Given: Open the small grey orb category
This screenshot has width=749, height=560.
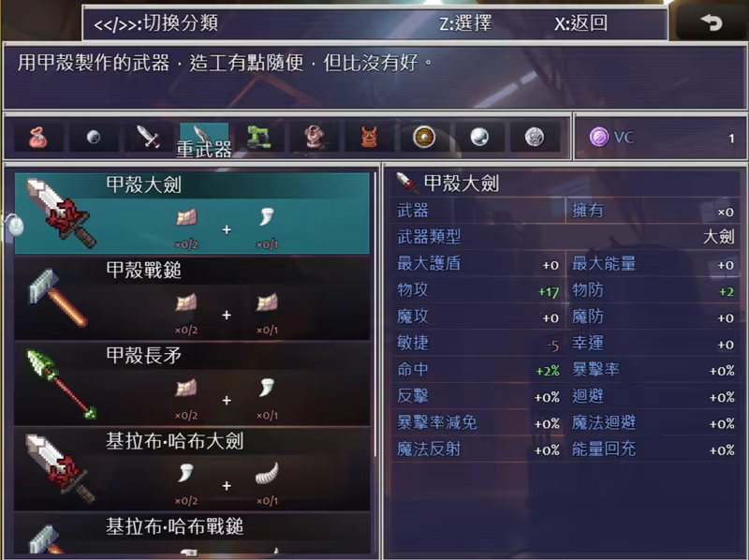Looking at the screenshot, I should pos(94,138).
